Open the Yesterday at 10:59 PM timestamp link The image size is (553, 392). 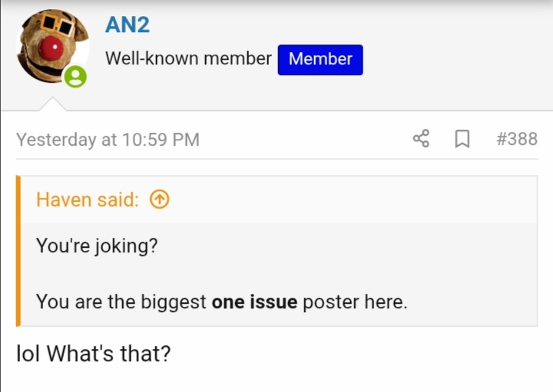108,140
